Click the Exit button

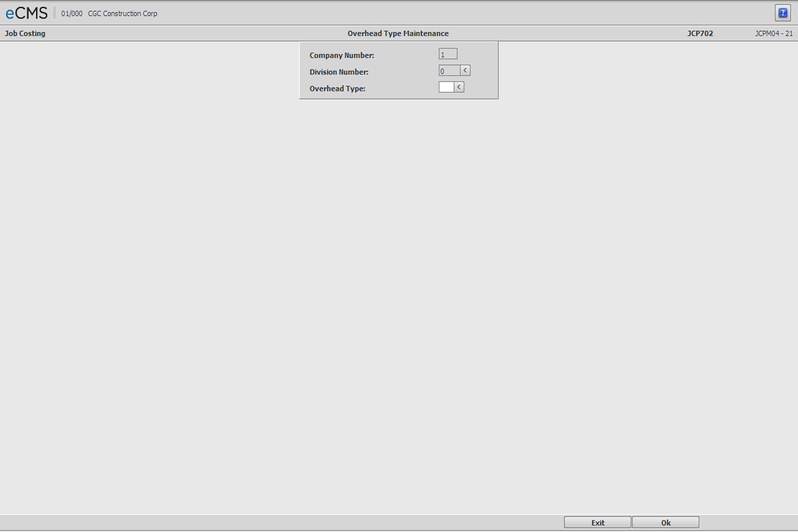click(597, 523)
